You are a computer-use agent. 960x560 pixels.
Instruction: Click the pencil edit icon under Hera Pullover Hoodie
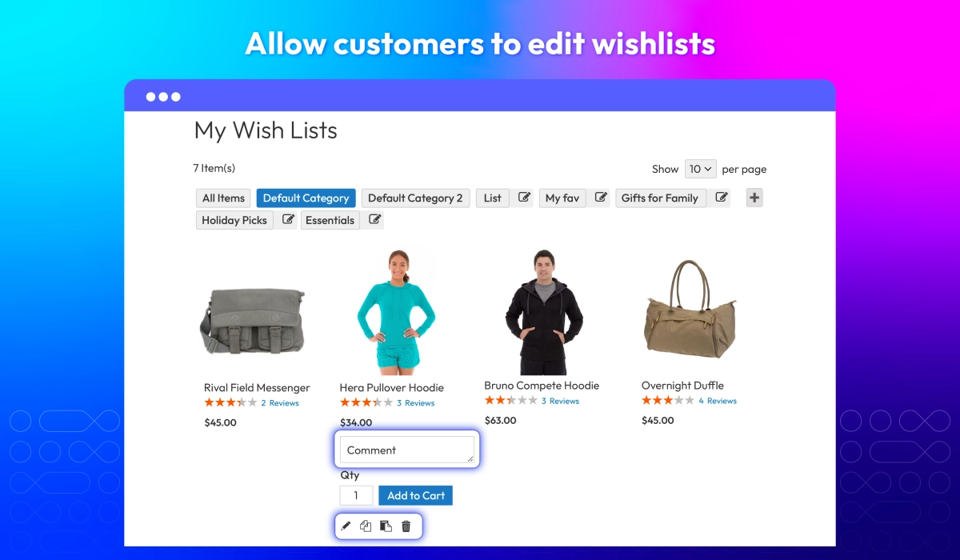click(346, 526)
